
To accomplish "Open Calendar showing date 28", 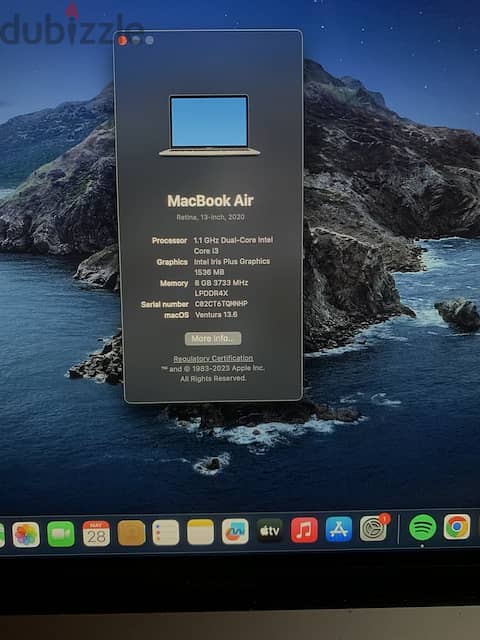I will [96, 533].
